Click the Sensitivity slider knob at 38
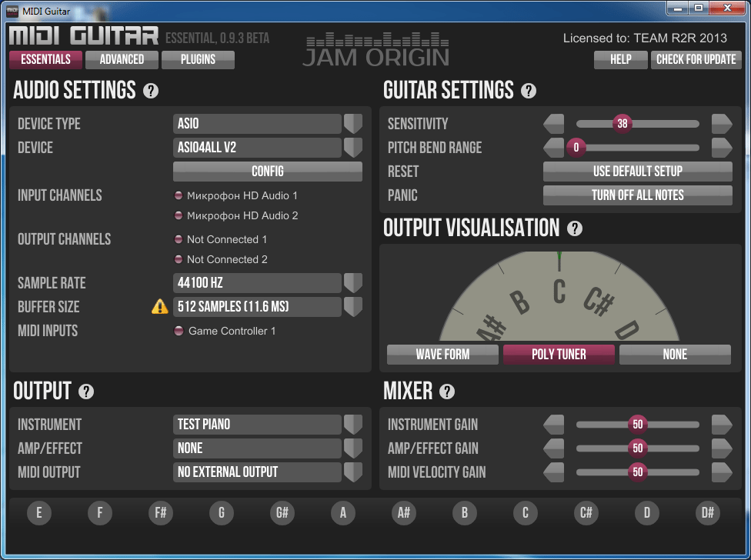Viewport: 751px width, 560px height. pos(622,124)
